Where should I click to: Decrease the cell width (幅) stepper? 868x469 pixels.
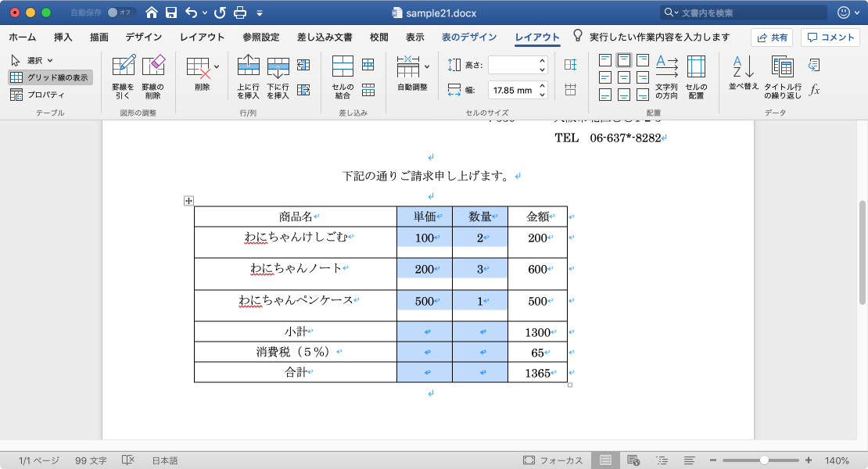click(543, 95)
